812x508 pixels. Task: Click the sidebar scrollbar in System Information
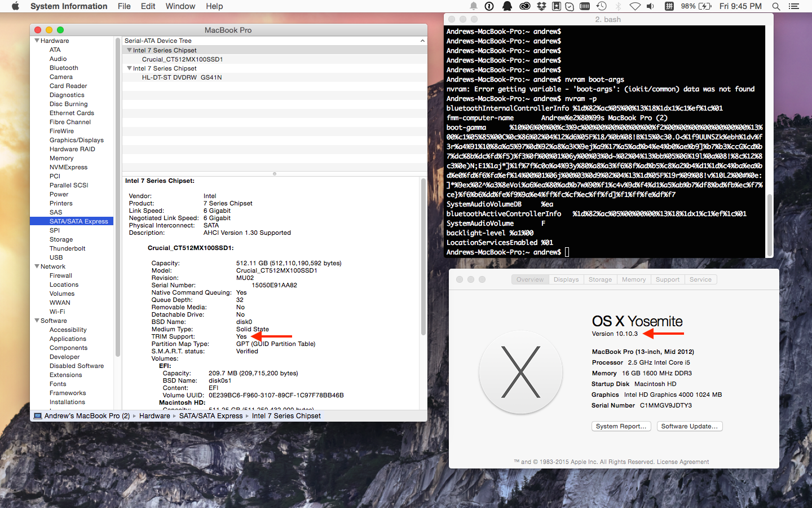click(x=118, y=198)
